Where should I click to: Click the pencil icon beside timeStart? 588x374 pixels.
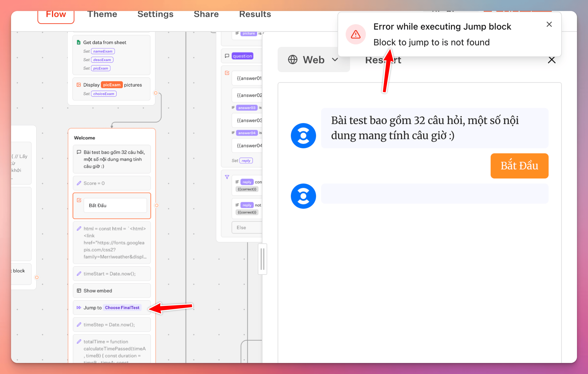pos(79,274)
